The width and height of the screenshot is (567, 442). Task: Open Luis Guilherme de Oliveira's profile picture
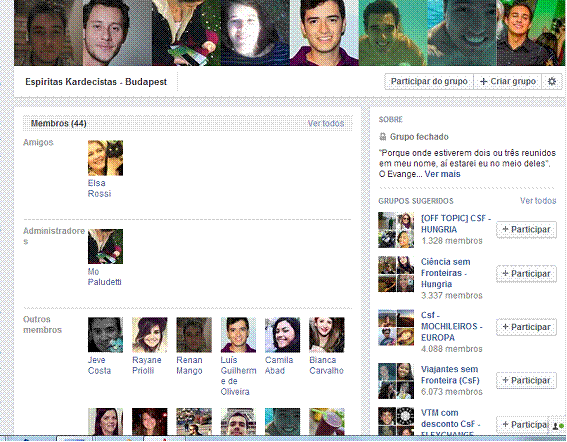coord(238,335)
